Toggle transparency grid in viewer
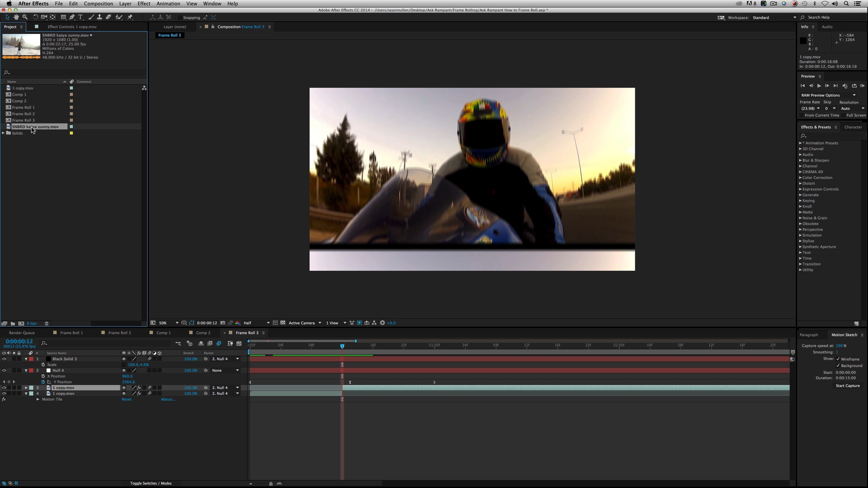The height and width of the screenshot is (488, 868). point(283,323)
